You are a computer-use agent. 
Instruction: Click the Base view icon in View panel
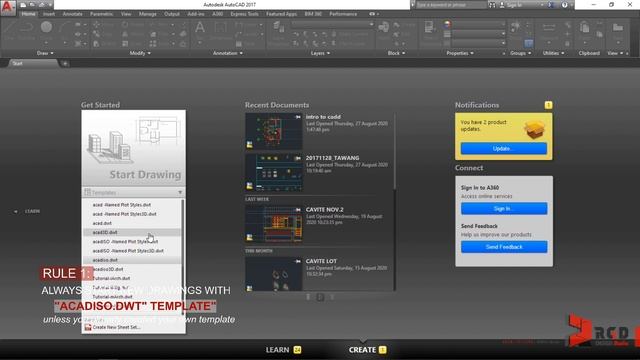618,28
